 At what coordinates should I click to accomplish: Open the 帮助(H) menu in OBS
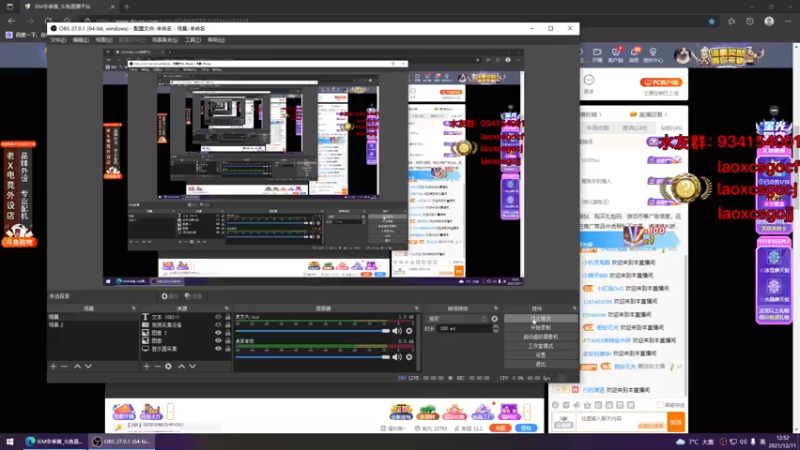pos(216,40)
